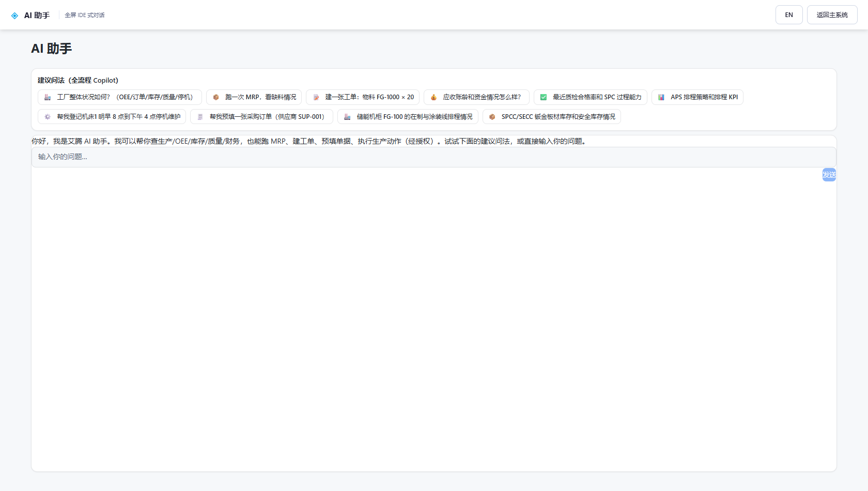Image resolution: width=868 pixels, height=491 pixels.
Task: Click the document icon beside 建一张工单
Action: click(x=316, y=97)
